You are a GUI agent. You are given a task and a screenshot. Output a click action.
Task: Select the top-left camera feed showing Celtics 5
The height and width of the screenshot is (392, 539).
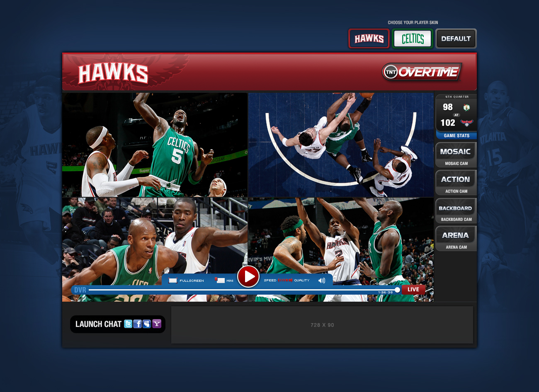(155, 145)
